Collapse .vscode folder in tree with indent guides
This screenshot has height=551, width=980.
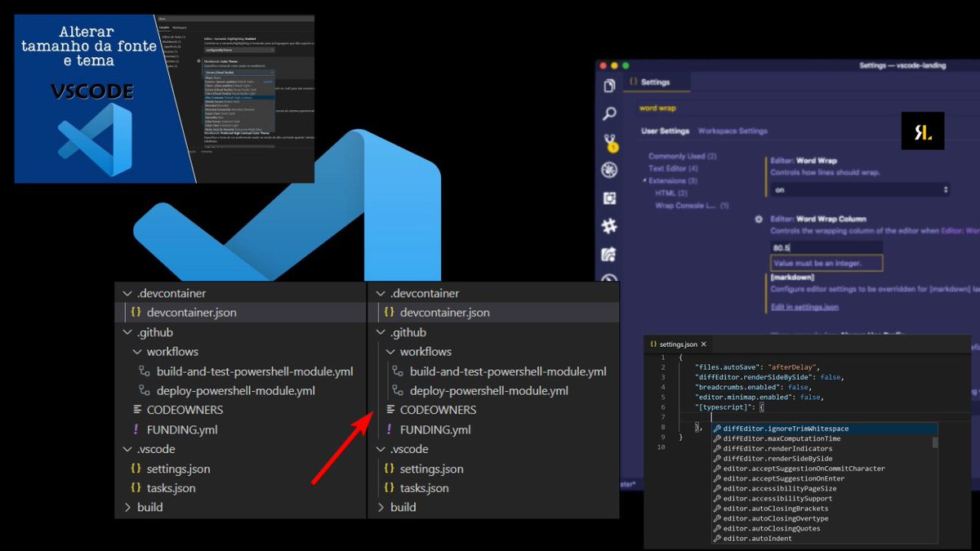point(380,449)
